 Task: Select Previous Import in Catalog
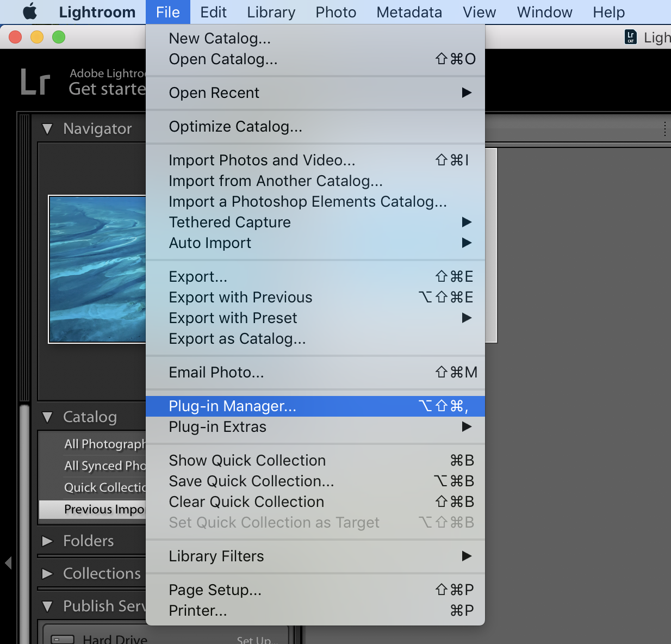click(x=92, y=509)
